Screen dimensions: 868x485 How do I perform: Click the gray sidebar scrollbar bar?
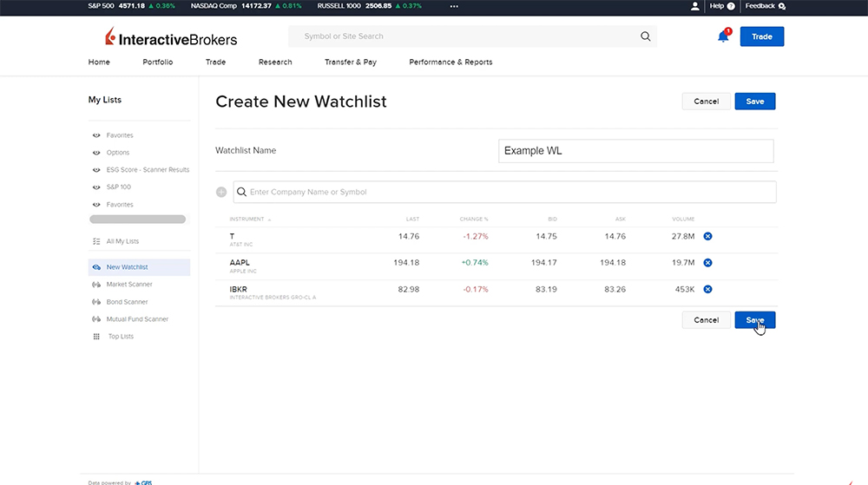click(x=137, y=220)
